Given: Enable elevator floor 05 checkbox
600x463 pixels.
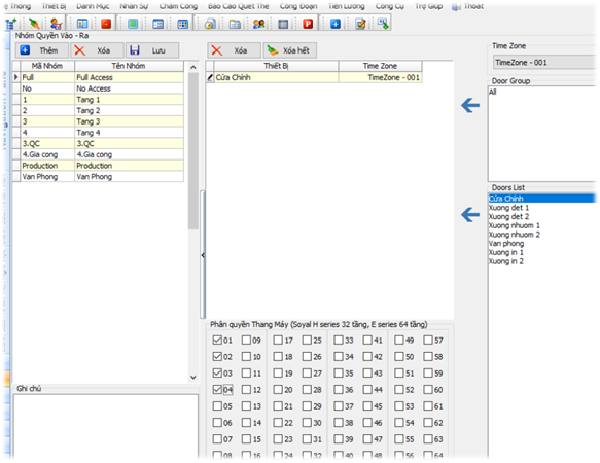Looking at the screenshot, I should pos(218,406).
